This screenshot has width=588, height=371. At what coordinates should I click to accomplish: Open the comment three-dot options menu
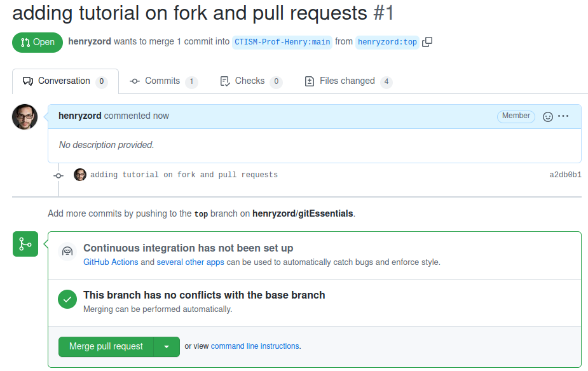pos(563,116)
